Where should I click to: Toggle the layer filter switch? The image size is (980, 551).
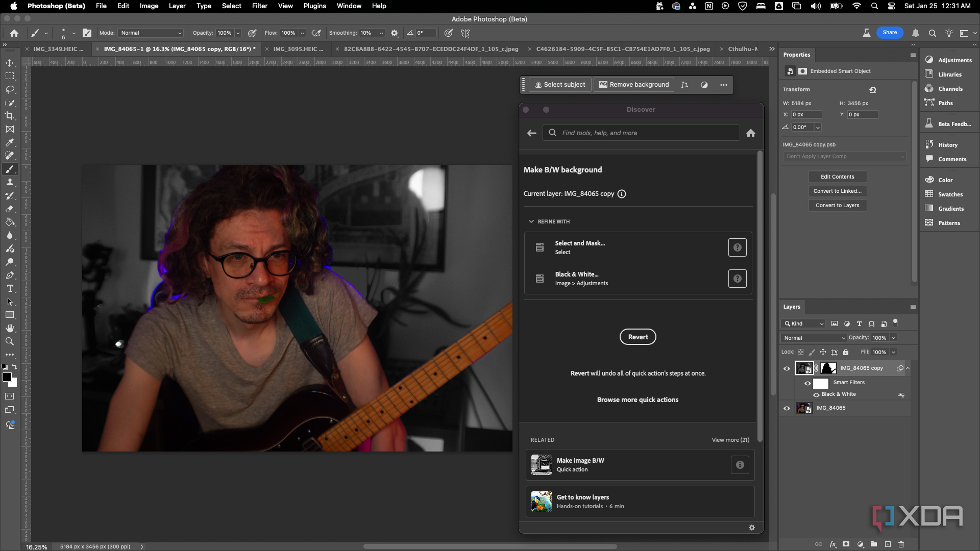895,322
